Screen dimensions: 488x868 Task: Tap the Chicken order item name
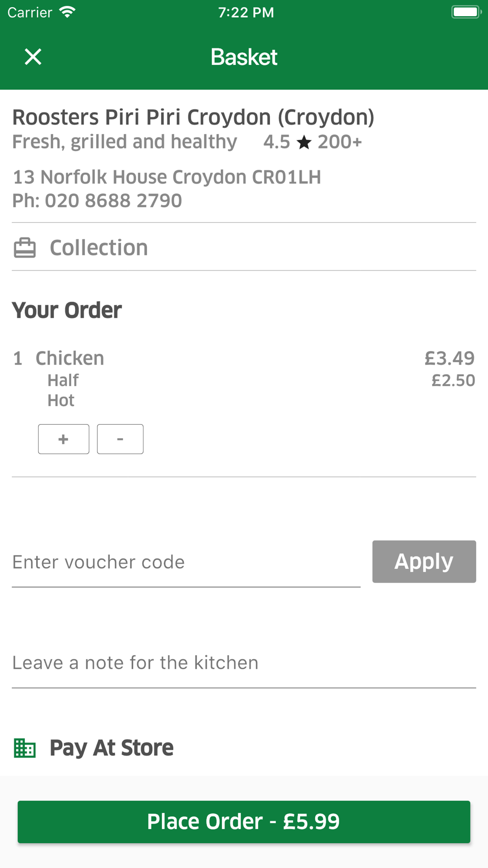tap(70, 358)
